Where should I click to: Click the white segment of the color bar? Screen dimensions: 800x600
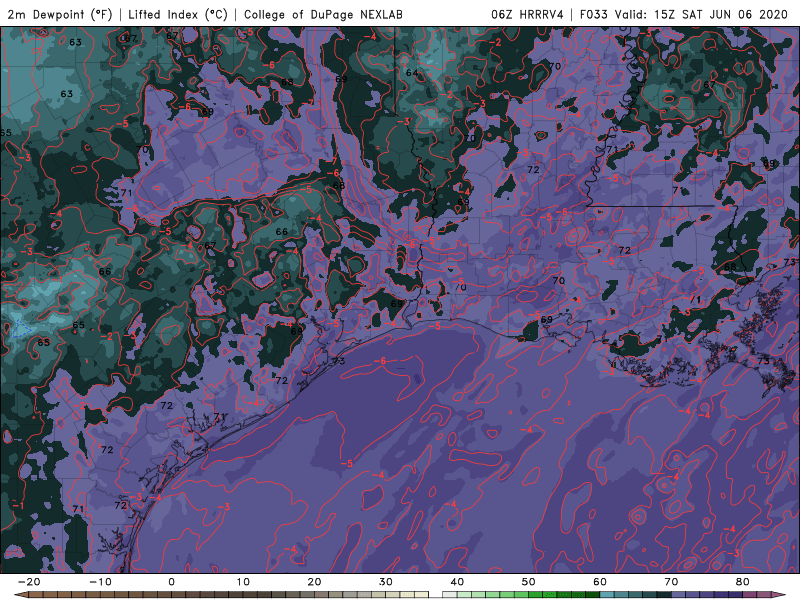coord(435,595)
